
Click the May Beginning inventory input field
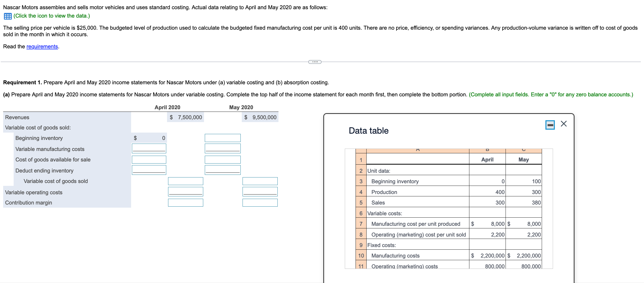(222, 138)
